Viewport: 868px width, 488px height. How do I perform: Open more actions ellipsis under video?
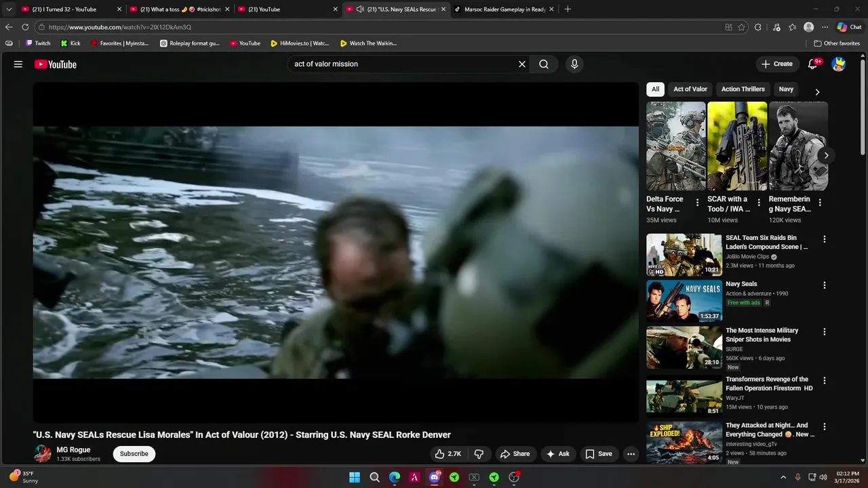pyautogui.click(x=631, y=454)
